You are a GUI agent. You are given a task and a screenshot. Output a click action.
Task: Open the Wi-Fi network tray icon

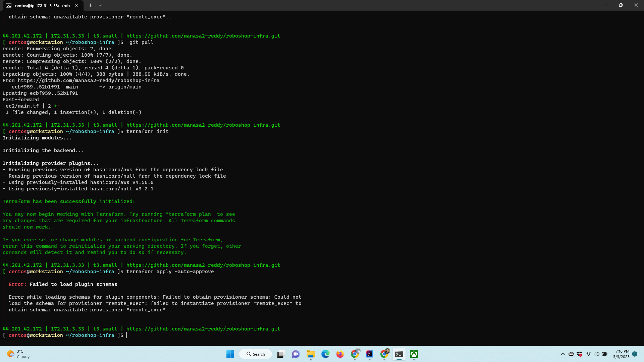[589, 354]
